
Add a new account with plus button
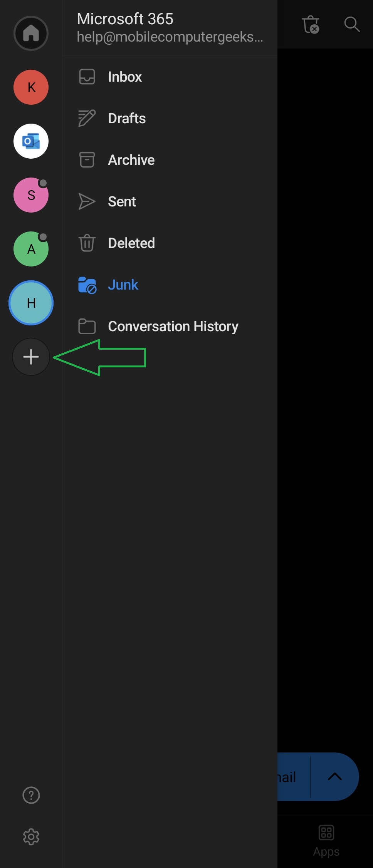coord(31,357)
